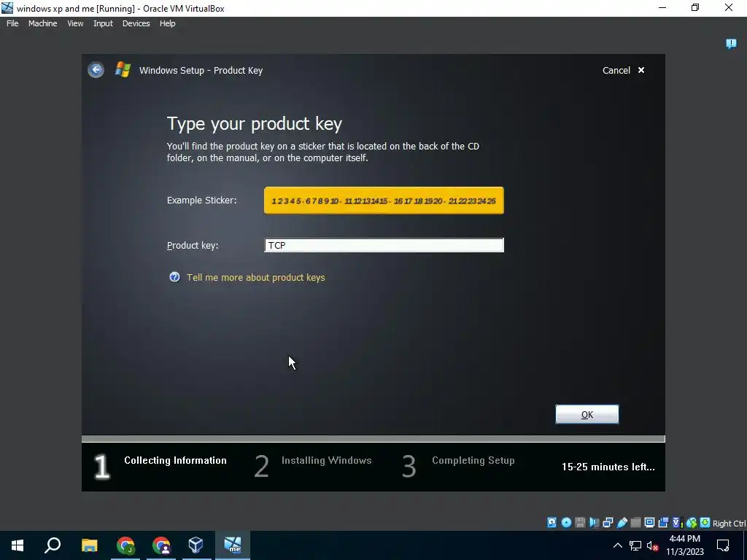747x560 pixels.
Task: Open File Explorer from taskbar
Action: click(89, 545)
